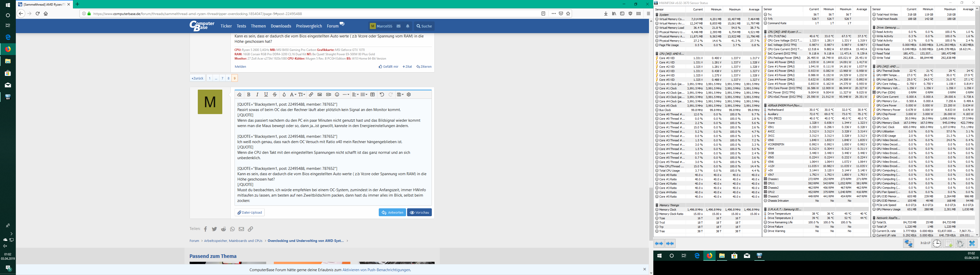980x275 pixels.
Task: Insert a table in editor
Action: tap(373, 94)
